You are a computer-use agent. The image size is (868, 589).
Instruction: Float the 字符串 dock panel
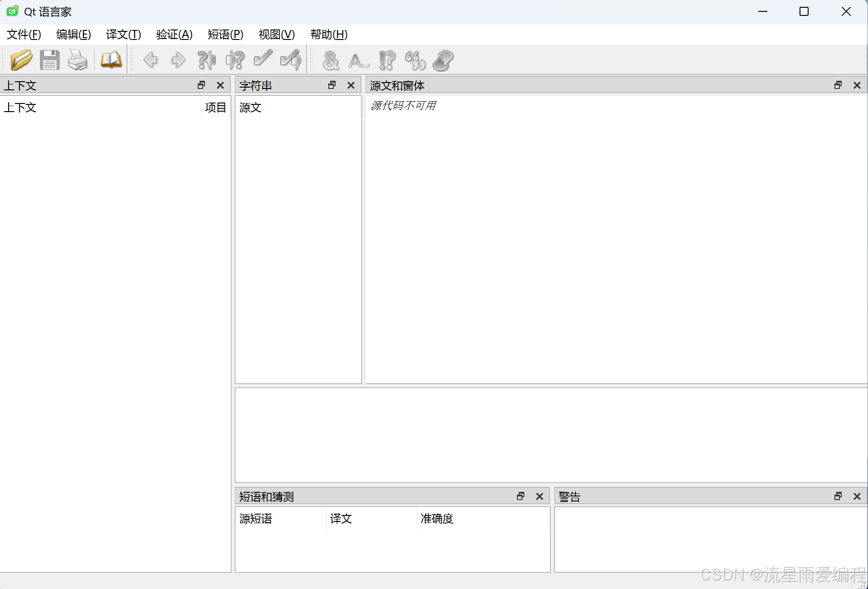point(332,85)
